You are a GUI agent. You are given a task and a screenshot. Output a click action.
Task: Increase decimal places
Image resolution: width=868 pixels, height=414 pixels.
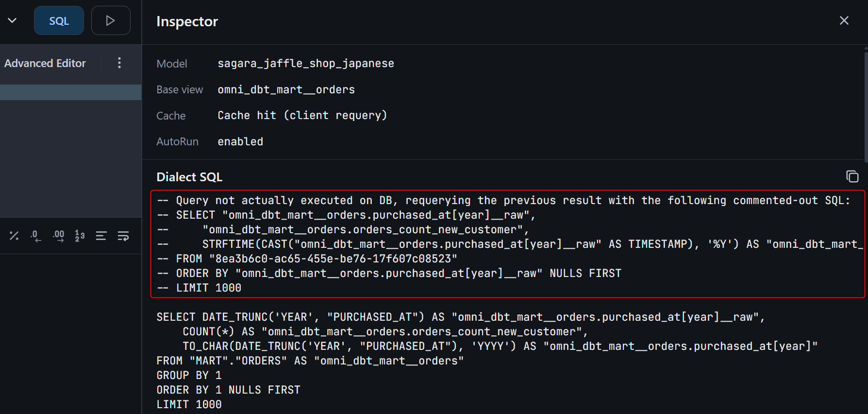pos(59,236)
